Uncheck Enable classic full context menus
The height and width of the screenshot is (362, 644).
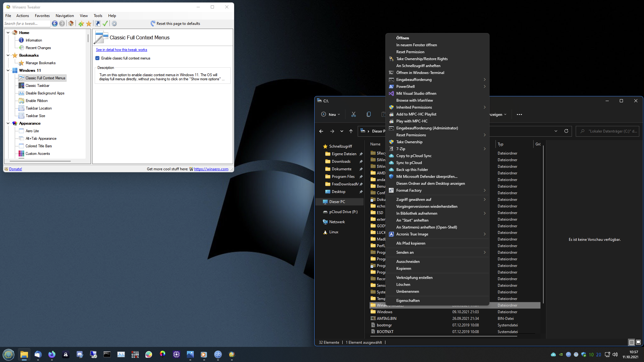98,58
